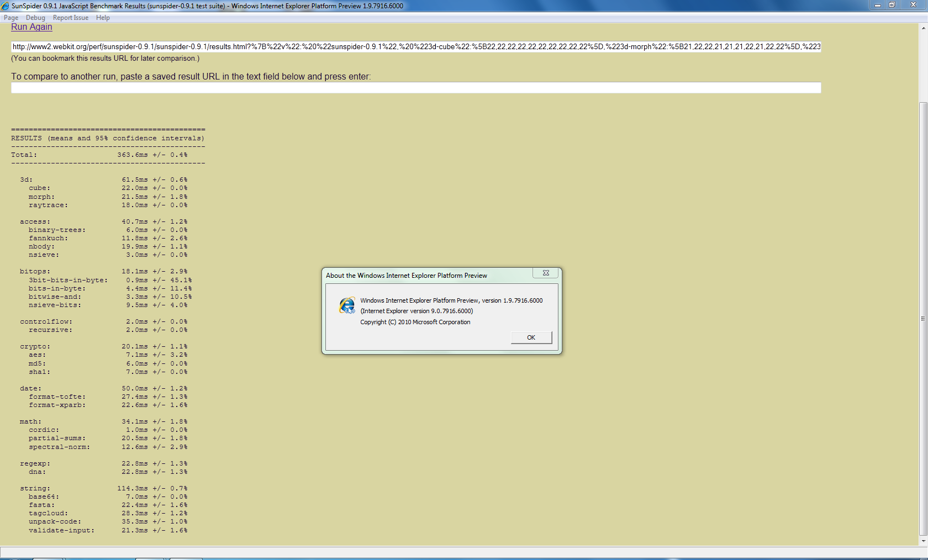Click the 'Internet Explorer version 9.0.7916.6000' line
928x560 pixels.
point(416,311)
